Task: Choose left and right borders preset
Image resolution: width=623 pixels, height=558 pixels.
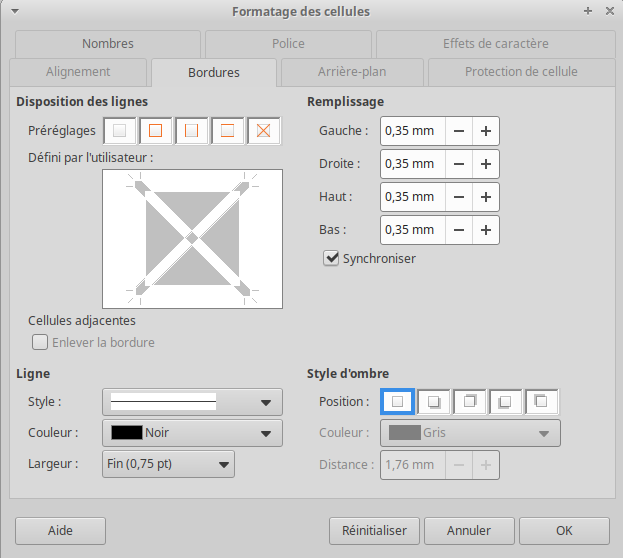Action: point(192,131)
